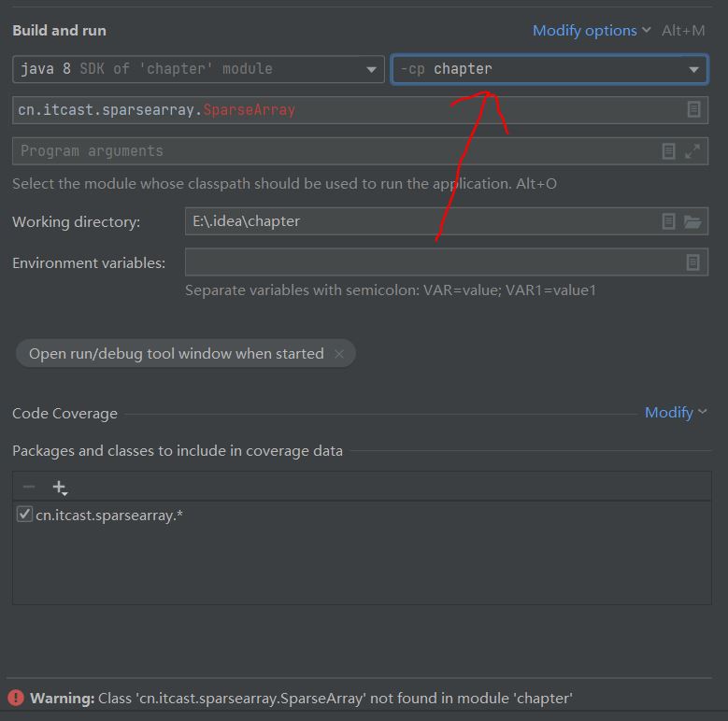Click the browse icon in main class field

[x=693, y=109]
